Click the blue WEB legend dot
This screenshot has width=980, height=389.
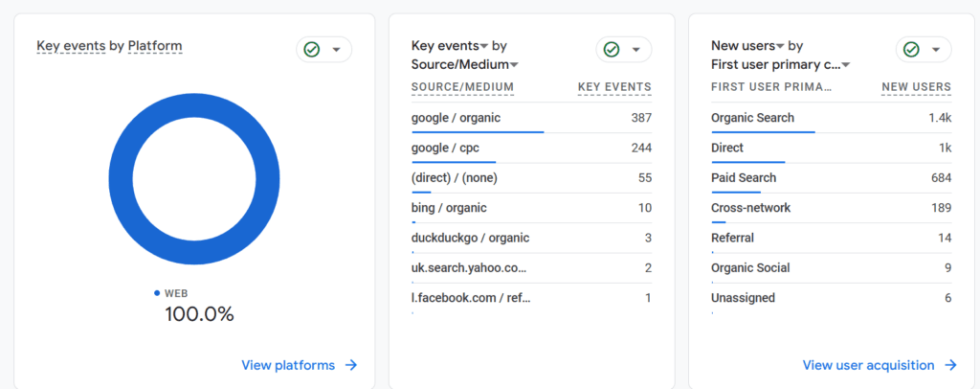(157, 292)
